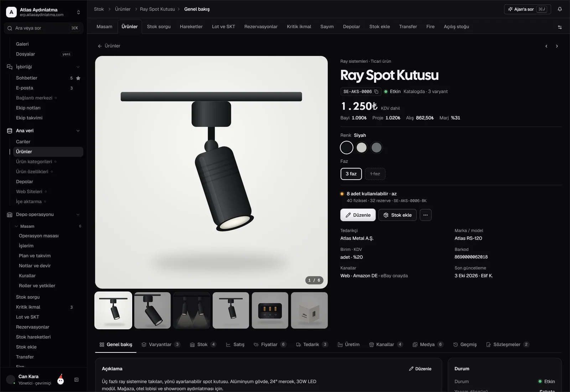Click Düzenle in the Açıklama card
The image size is (570, 392).
(x=420, y=369)
